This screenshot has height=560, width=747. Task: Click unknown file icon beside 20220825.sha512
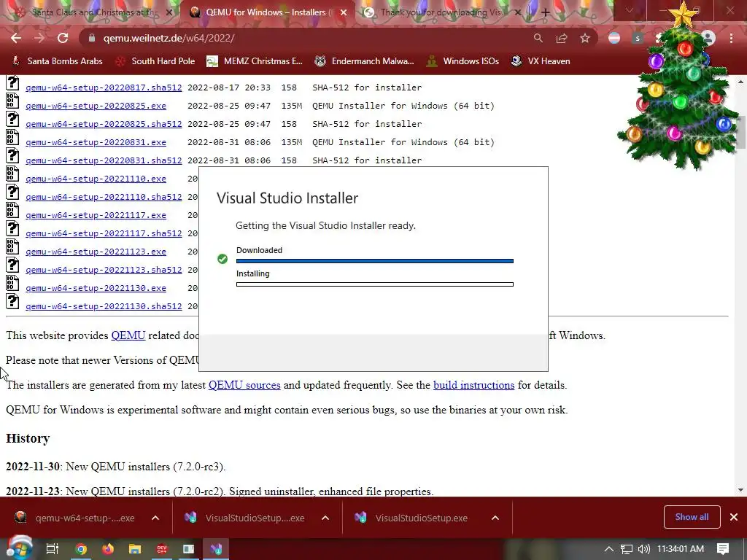click(12, 119)
